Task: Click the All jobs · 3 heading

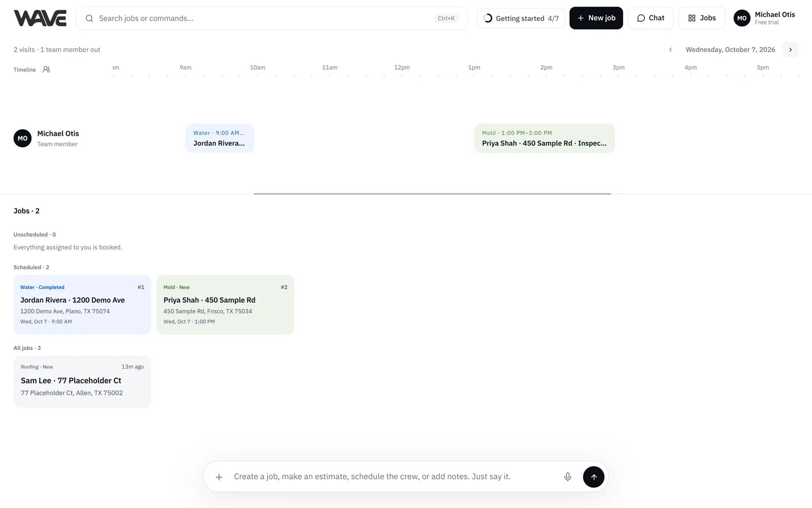Action: 27,348
